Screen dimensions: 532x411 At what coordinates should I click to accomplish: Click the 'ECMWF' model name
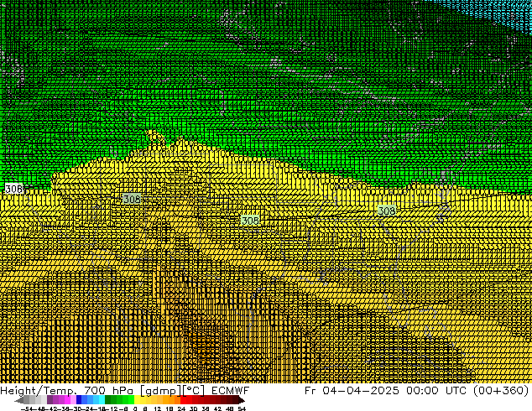pyautogui.click(x=231, y=391)
